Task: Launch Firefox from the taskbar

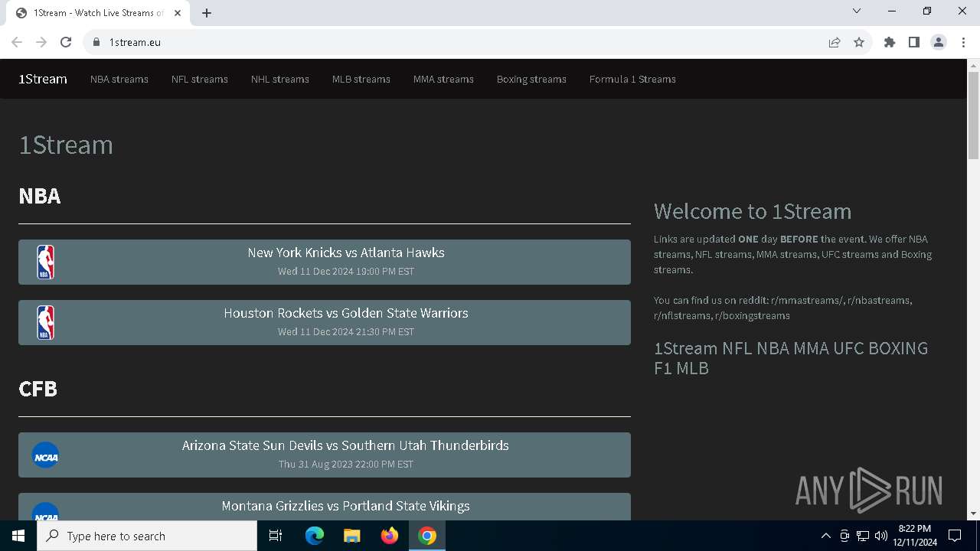Action: tap(390, 536)
